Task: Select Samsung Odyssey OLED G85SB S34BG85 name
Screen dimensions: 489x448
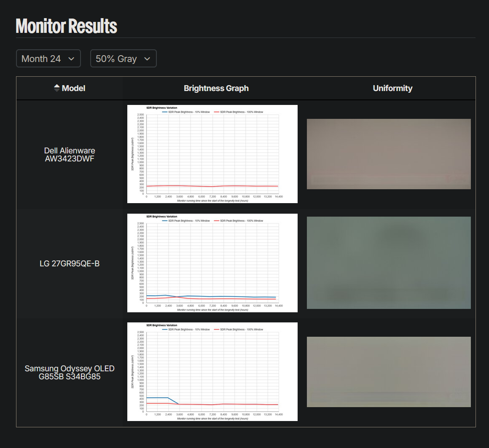Action: [70, 373]
